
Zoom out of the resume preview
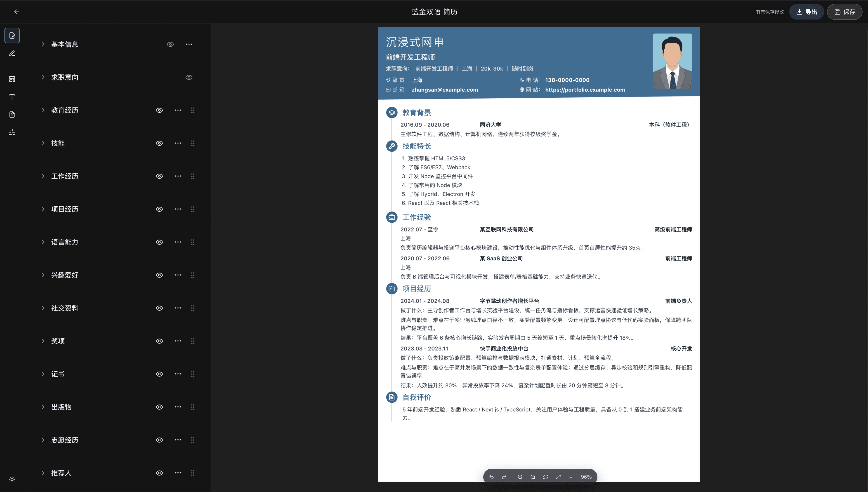click(x=533, y=477)
